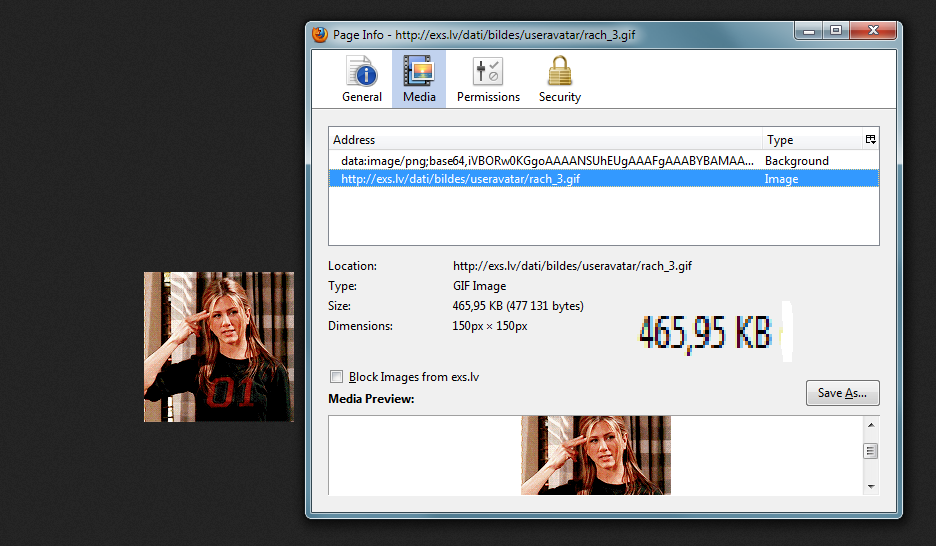
Task: Click the Media Preview scroll down arrow
Action: (871, 486)
